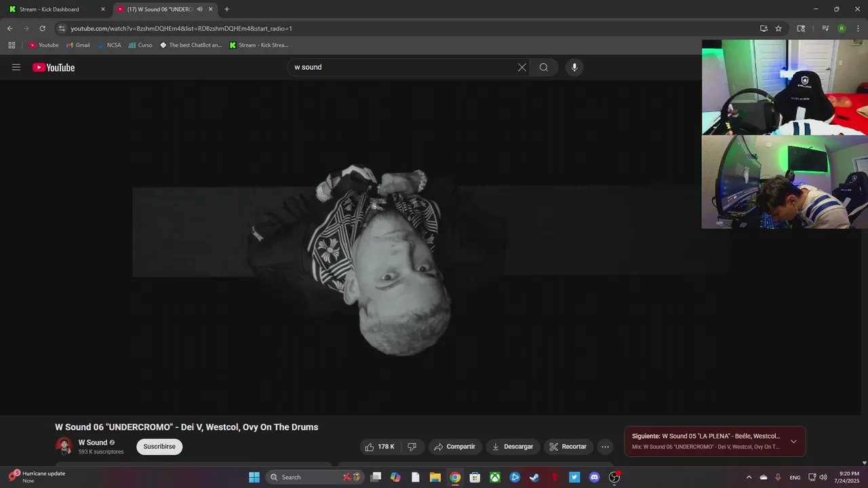This screenshot has height=488, width=868.
Task: Click the tray microphone icon
Action: (778, 477)
